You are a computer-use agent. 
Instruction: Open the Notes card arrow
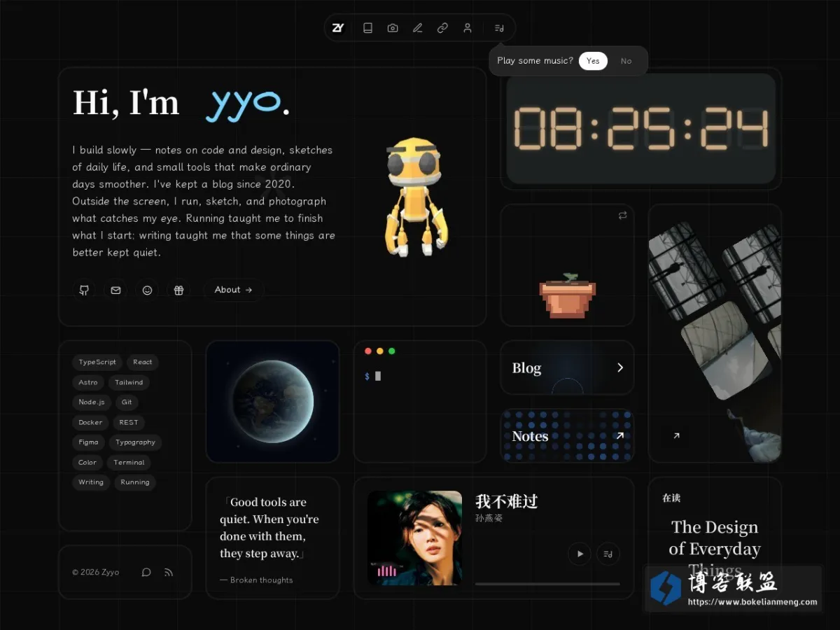[x=619, y=436]
